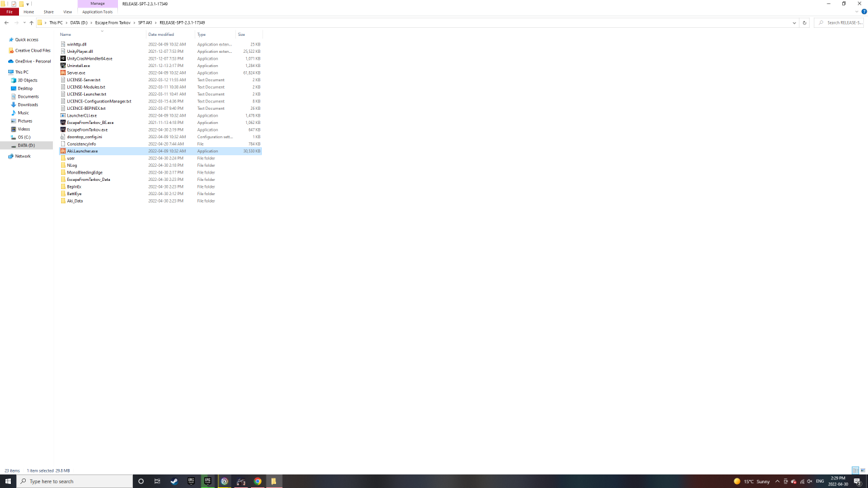The width and height of the screenshot is (868, 488).
Task: Select LICENSE-Server.txt file
Action: [x=83, y=80]
